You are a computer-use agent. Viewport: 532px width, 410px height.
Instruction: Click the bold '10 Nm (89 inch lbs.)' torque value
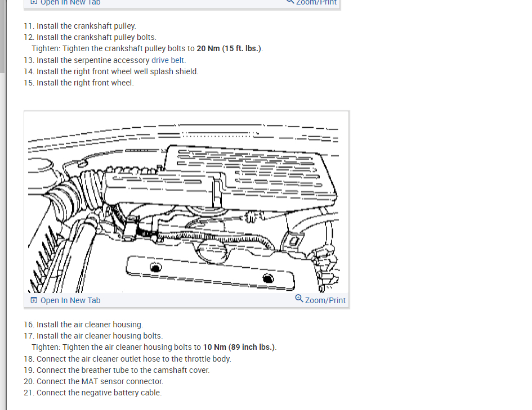click(239, 347)
